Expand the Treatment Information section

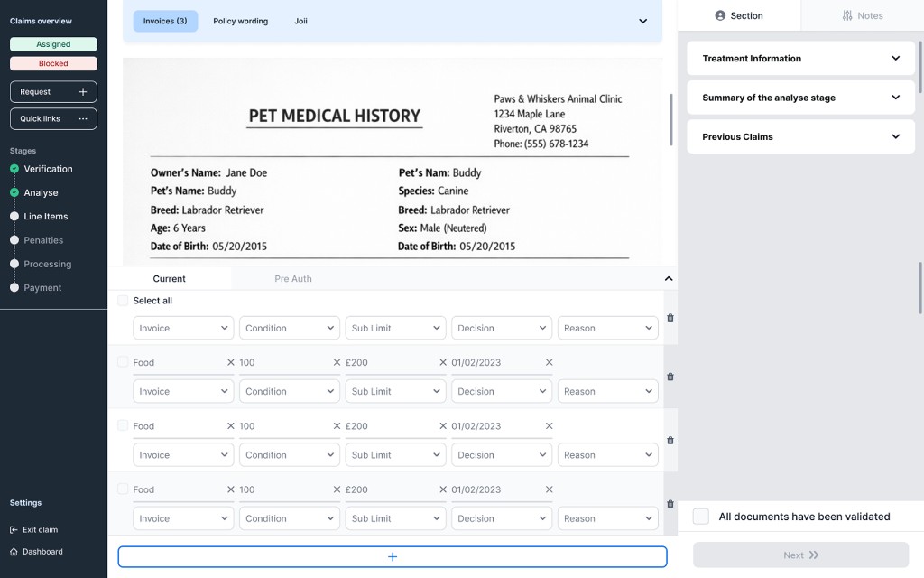(801, 59)
